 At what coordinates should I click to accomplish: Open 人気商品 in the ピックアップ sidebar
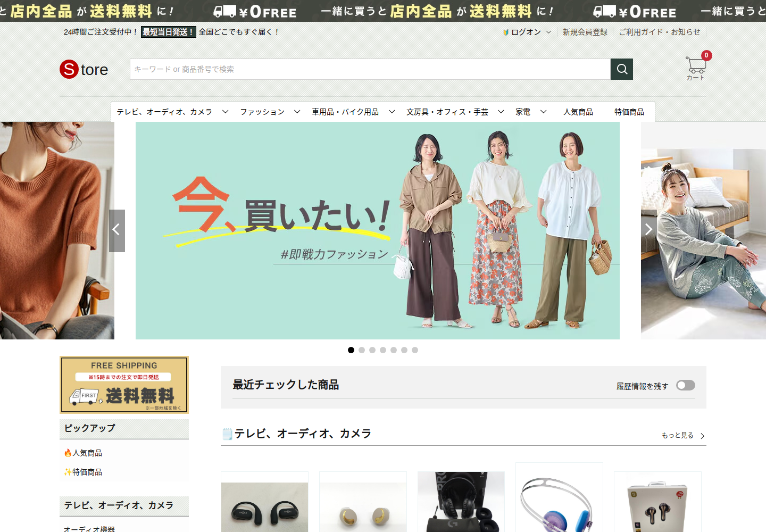pos(83,453)
